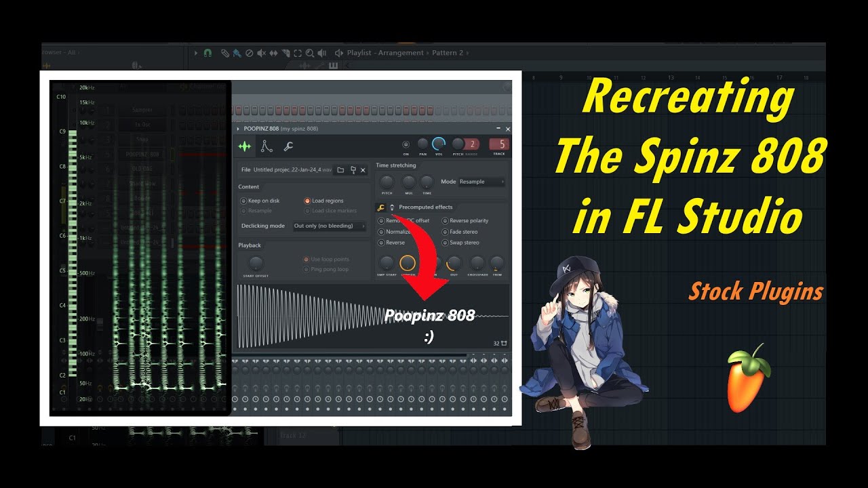Click the CROSSFADE knob

(477, 263)
